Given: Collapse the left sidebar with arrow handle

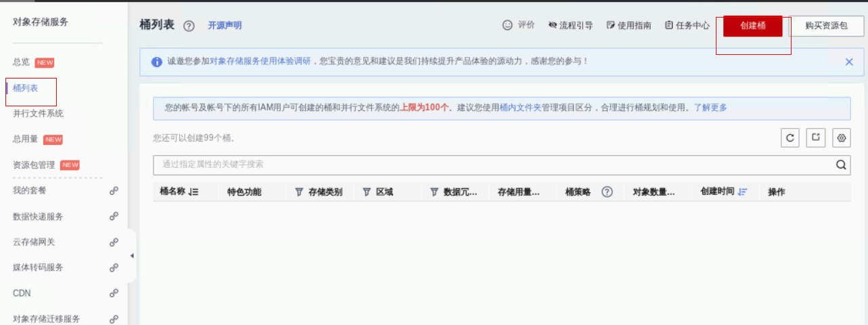Looking at the screenshot, I should pyautogui.click(x=132, y=256).
